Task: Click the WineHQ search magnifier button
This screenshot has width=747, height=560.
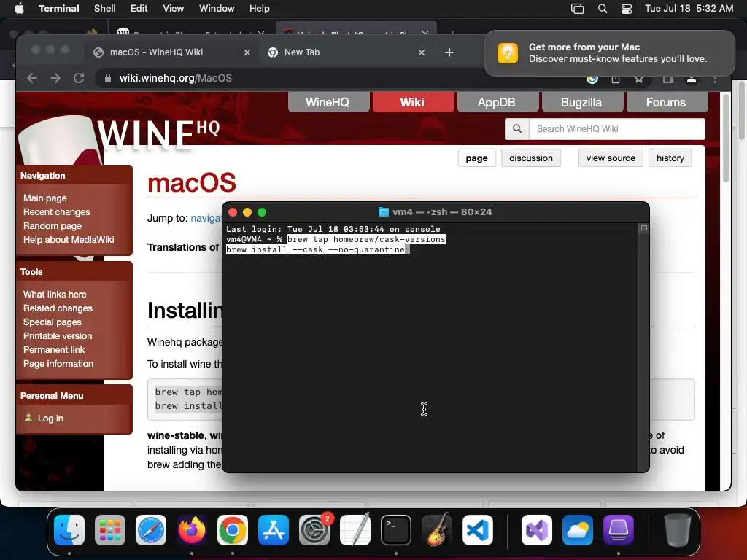Action: [517, 128]
